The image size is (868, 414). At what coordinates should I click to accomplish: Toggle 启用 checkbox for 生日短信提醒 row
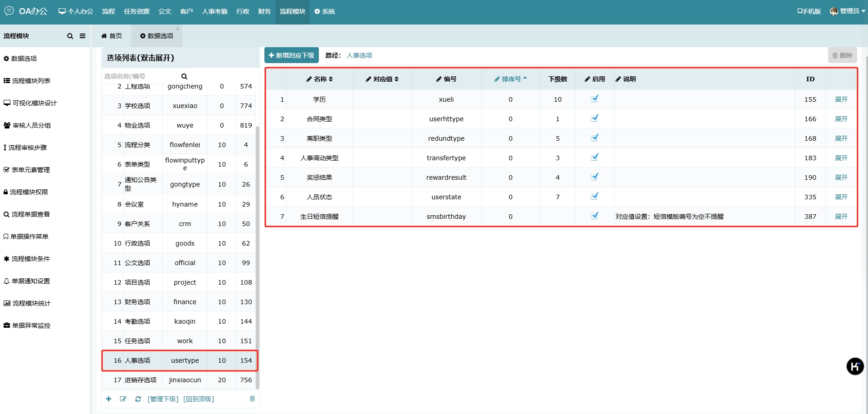pyautogui.click(x=595, y=216)
